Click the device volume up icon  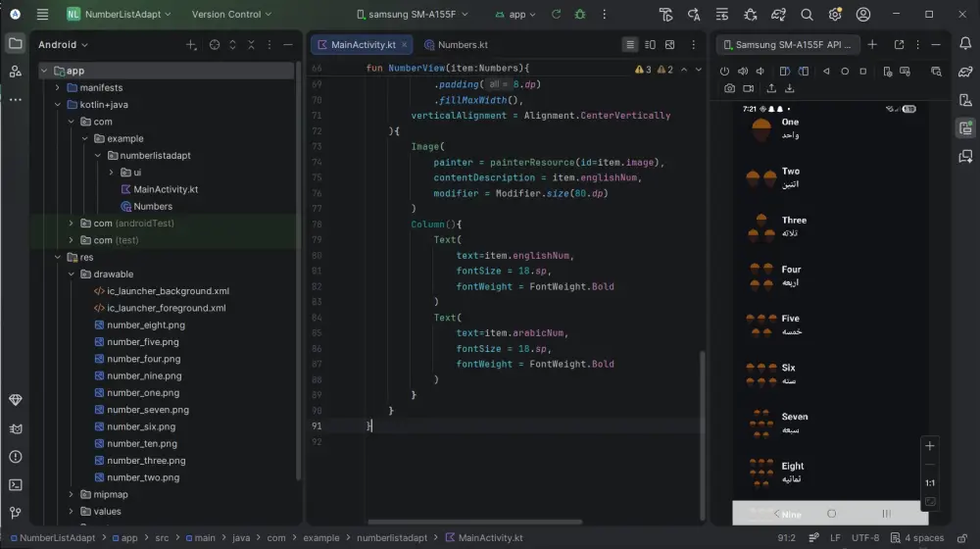(743, 72)
